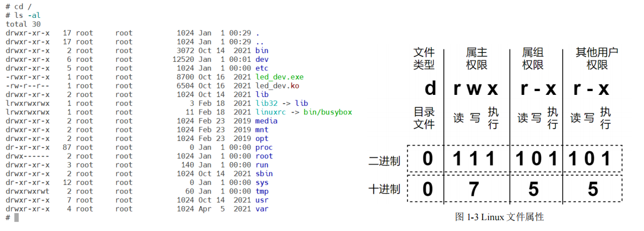Click the terminal cursor block
The height and width of the screenshot is (231, 644).
click(16, 218)
